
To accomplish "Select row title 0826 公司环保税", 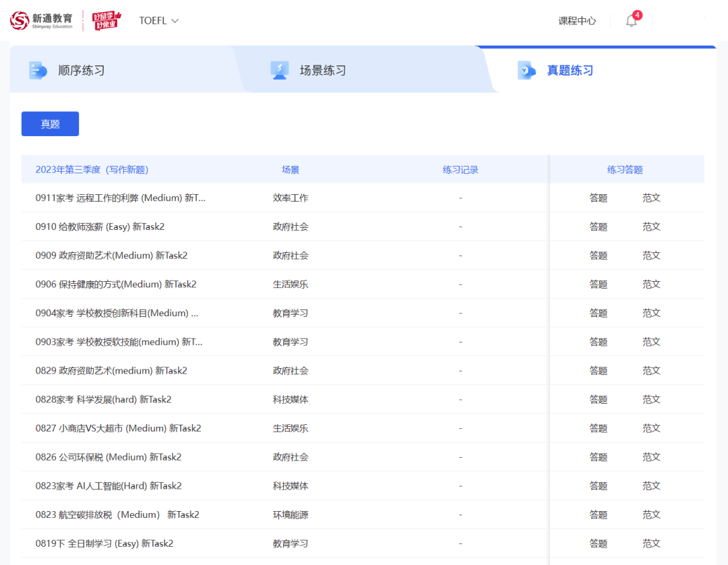I will coord(108,457).
